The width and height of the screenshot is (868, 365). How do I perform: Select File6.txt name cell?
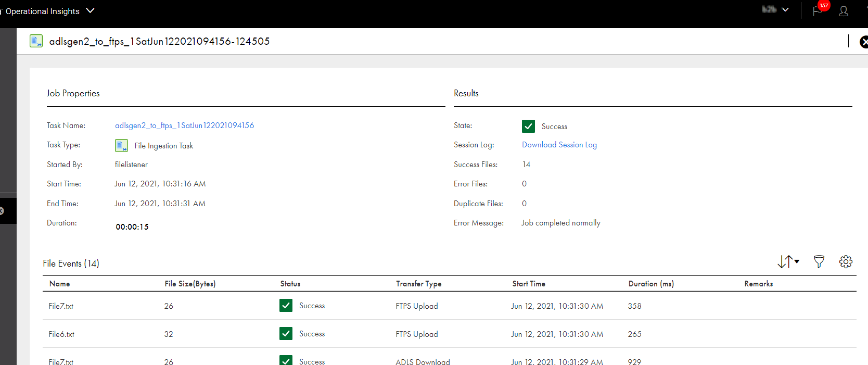pos(61,334)
